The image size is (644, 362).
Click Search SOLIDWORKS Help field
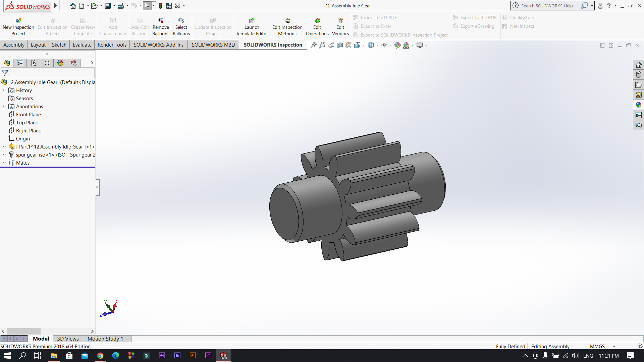(x=547, y=6)
